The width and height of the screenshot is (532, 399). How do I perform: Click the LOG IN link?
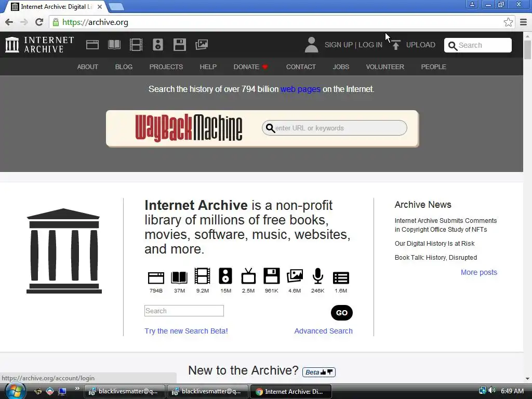tap(370, 45)
